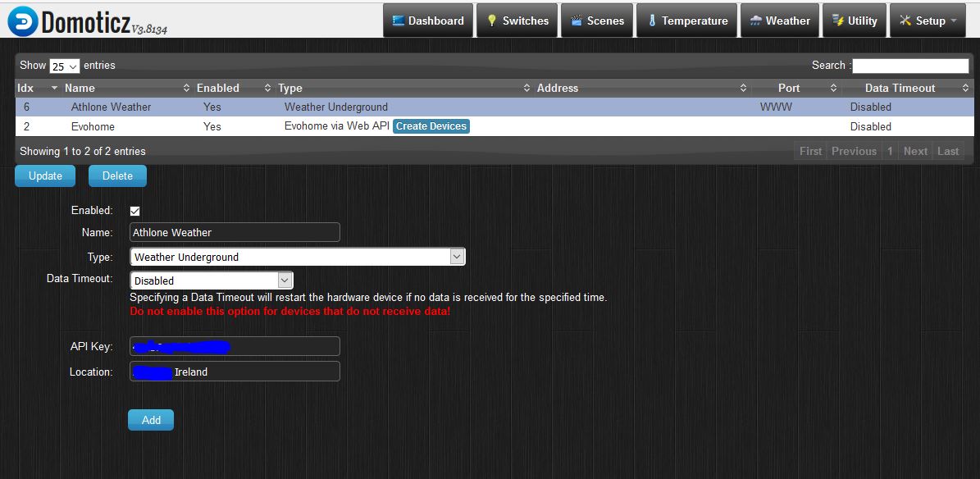Open the Data Timeout dropdown
This screenshot has height=479, width=980.
(212, 281)
